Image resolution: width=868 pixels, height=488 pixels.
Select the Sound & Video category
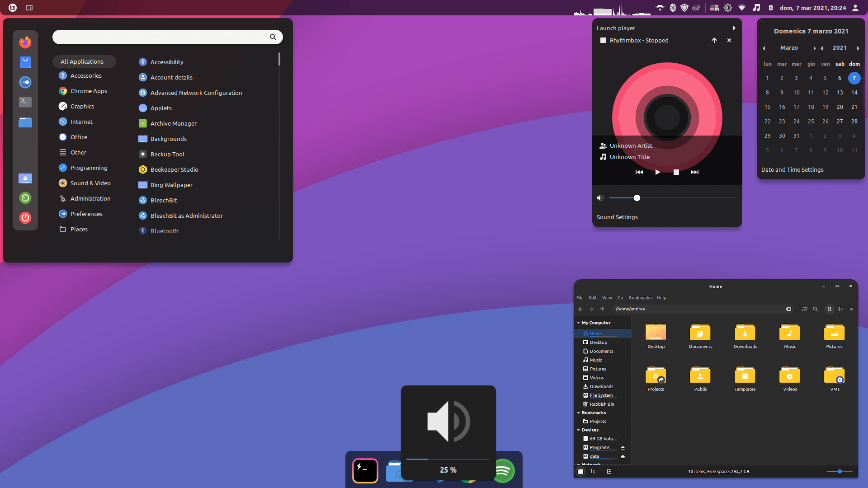click(x=90, y=183)
